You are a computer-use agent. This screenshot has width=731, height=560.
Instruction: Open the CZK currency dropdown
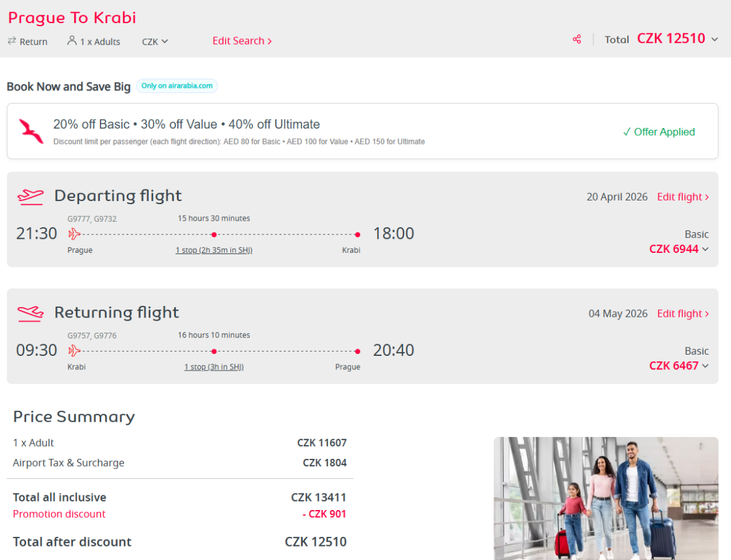155,41
